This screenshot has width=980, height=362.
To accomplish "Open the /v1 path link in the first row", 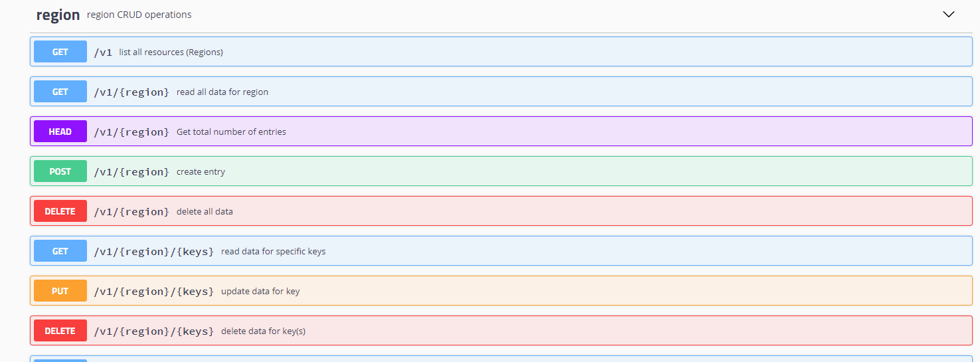I will (x=103, y=52).
